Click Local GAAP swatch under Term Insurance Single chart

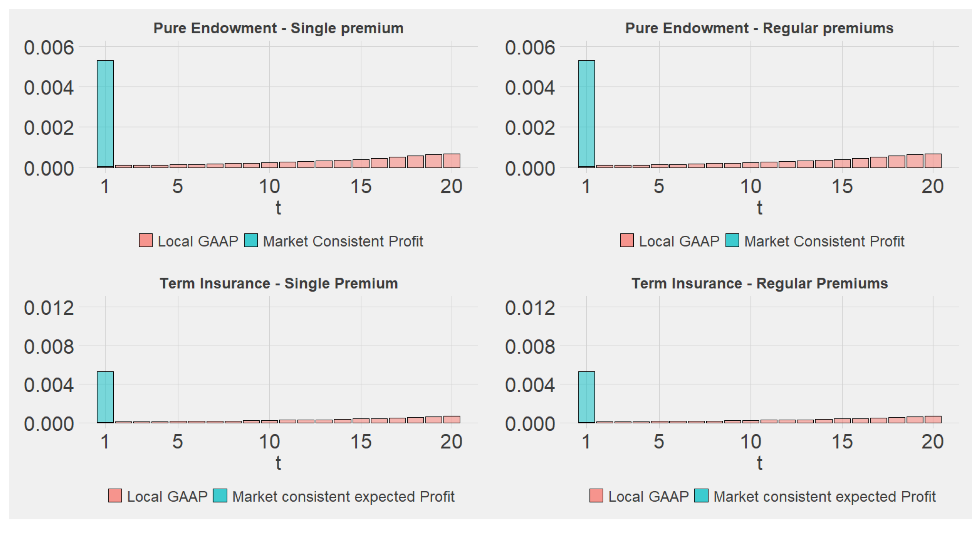[115, 496]
